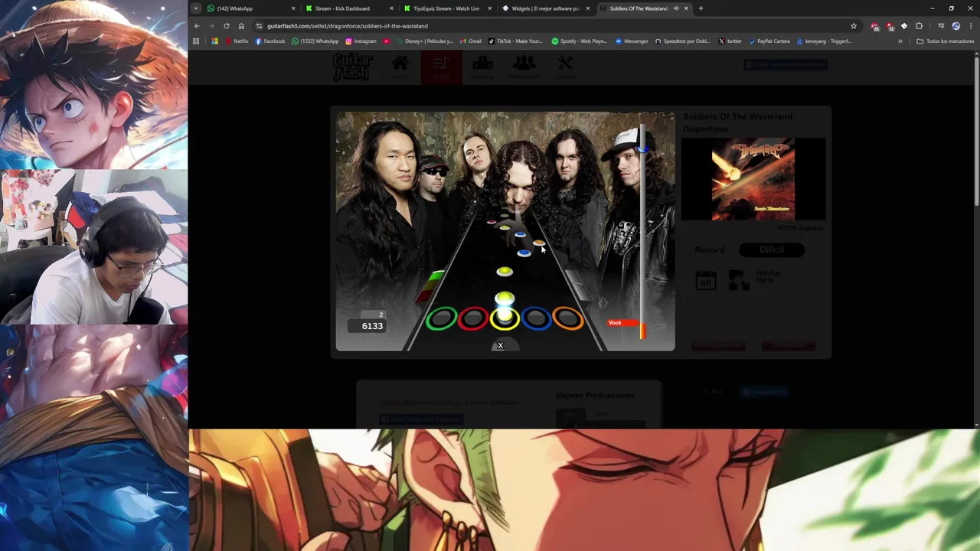The image size is (980, 551).
Task: Open the Ranking podium icon
Action: (482, 67)
